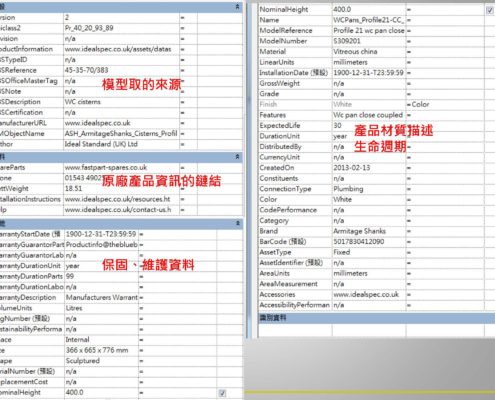Collapse the group containing the www.fastpart-spares.co.uk row

click(x=237, y=157)
